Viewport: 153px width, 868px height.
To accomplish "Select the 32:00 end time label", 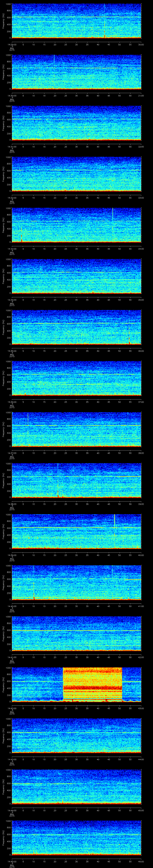I will pyautogui.click(x=141, y=147).
